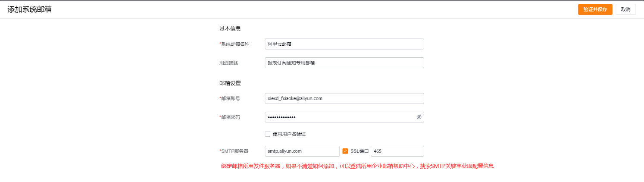Viewport: 644px width, 182px height.
Task: Enable the 使用用户名验证 checkbox
Action: pyautogui.click(x=268, y=134)
